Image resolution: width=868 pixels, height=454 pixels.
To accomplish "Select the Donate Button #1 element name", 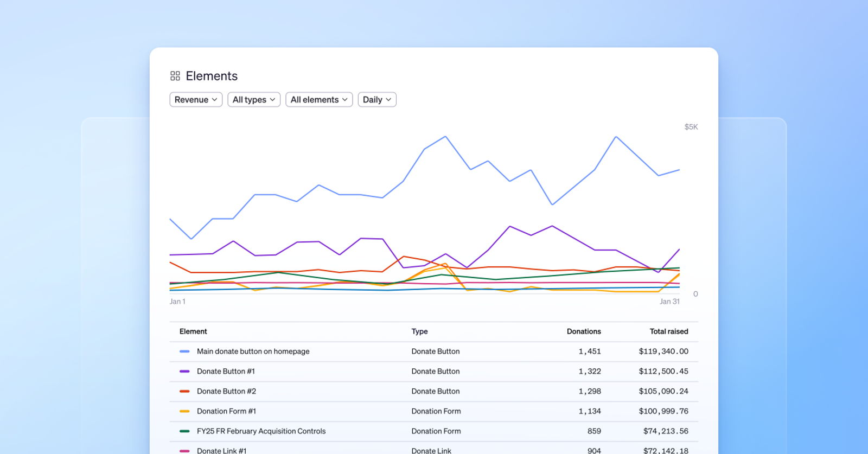I will point(226,372).
